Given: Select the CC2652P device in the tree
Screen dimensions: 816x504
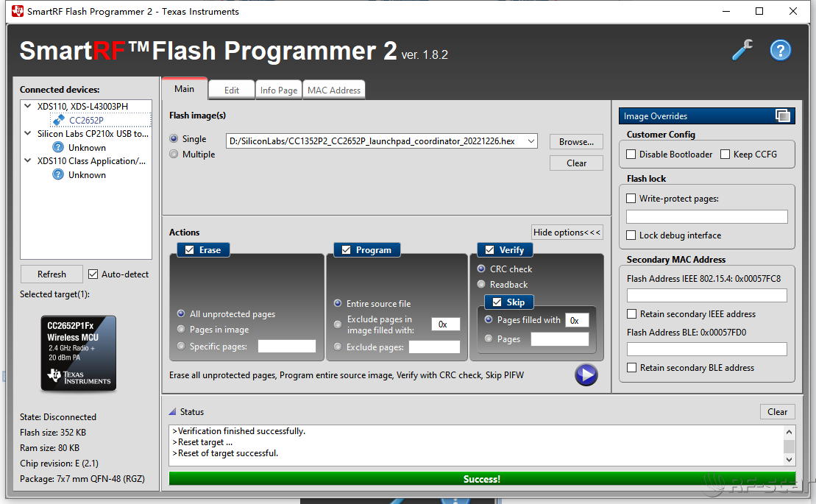Looking at the screenshot, I should (86, 120).
